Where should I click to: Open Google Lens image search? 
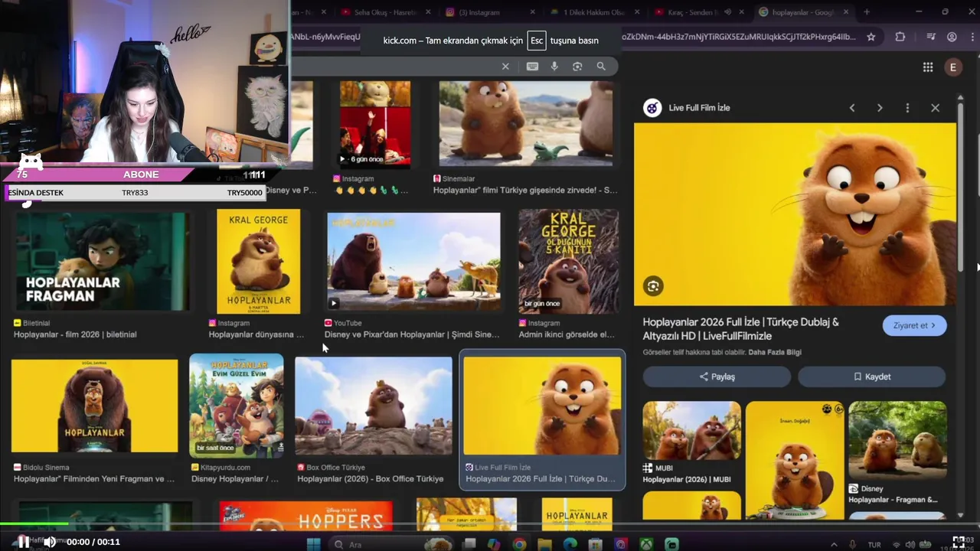click(577, 67)
